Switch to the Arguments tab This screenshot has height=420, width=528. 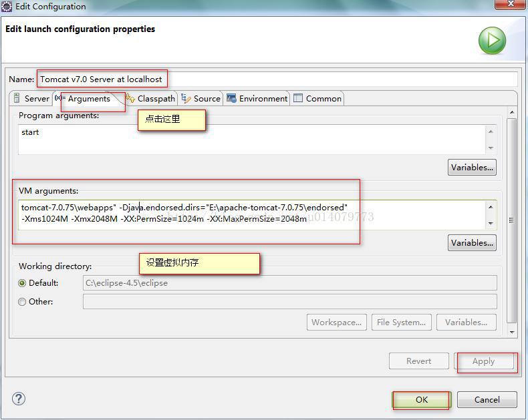pos(89,99)
